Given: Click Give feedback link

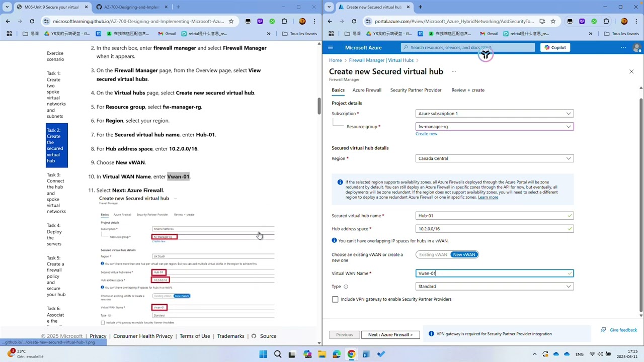Looking at the screenshot, I should click(619, 330).
